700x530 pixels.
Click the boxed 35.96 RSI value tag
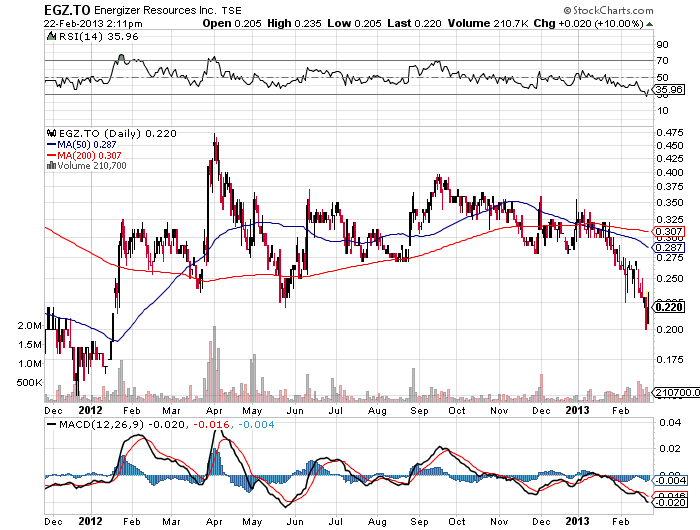[669, 89]
